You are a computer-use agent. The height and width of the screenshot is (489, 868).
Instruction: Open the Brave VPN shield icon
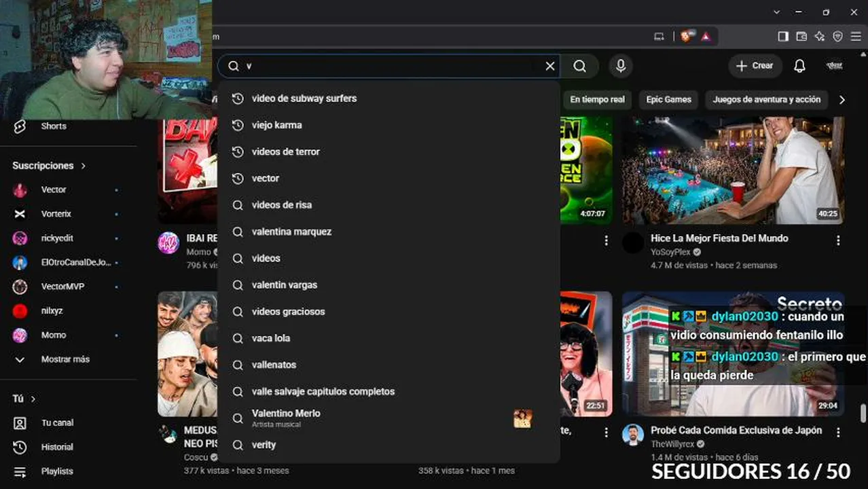[838, 36]
